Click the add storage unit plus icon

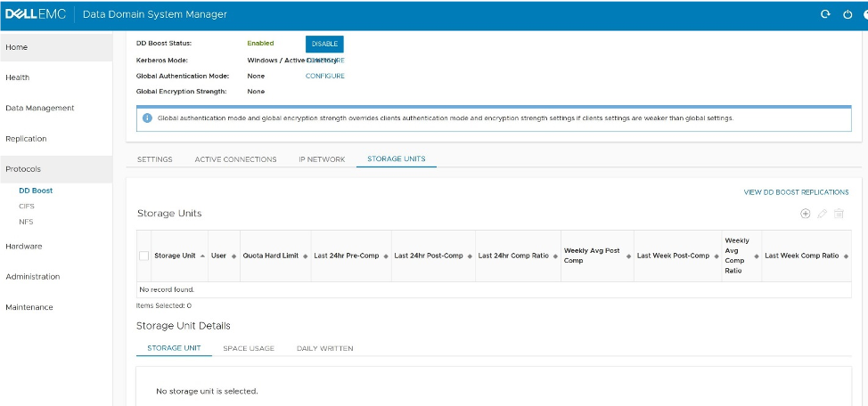click(806, 214)
